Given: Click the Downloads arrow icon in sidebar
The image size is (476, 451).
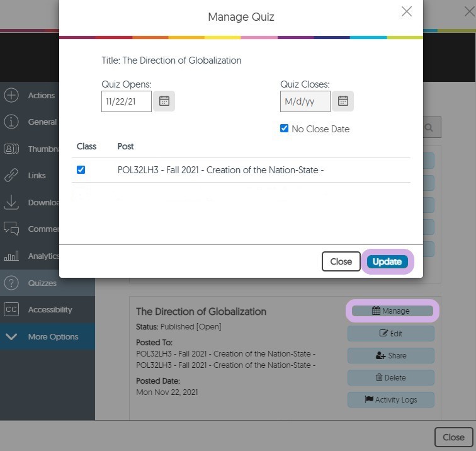Looking at the screenshot, I should click(11, 202).
